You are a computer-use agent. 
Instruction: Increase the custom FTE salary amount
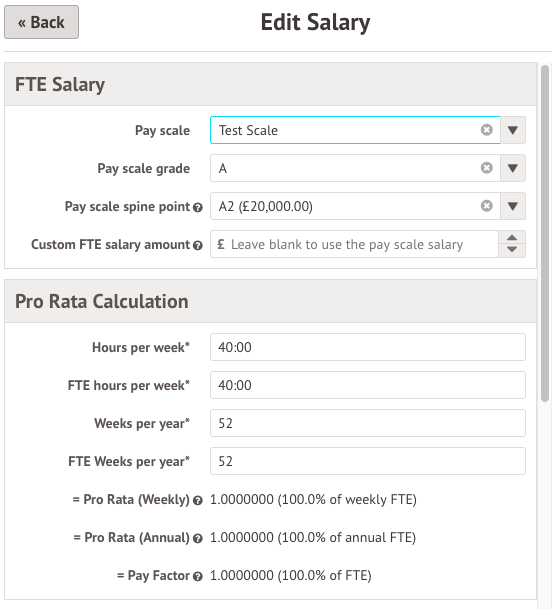click(x=512, y=238)
